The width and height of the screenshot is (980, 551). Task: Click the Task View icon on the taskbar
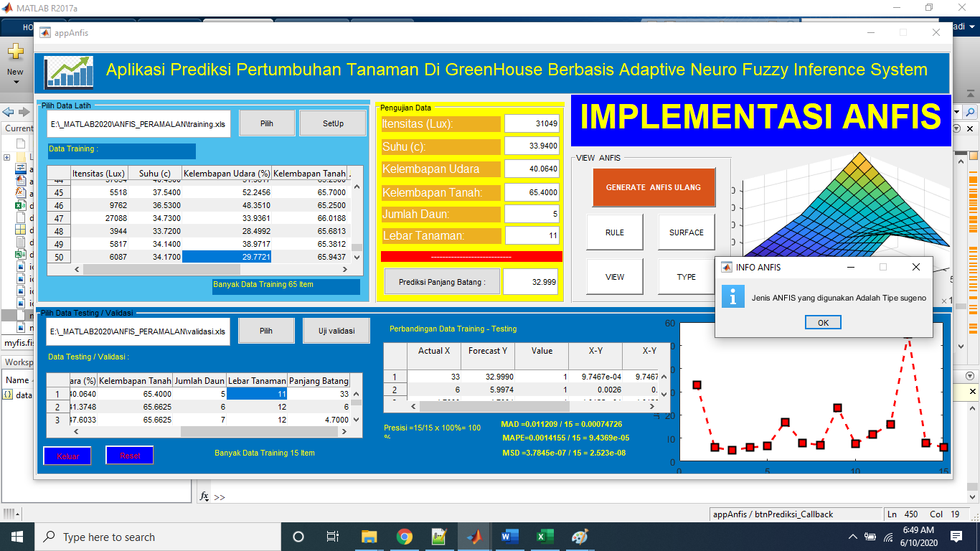[x=332, y=536]
